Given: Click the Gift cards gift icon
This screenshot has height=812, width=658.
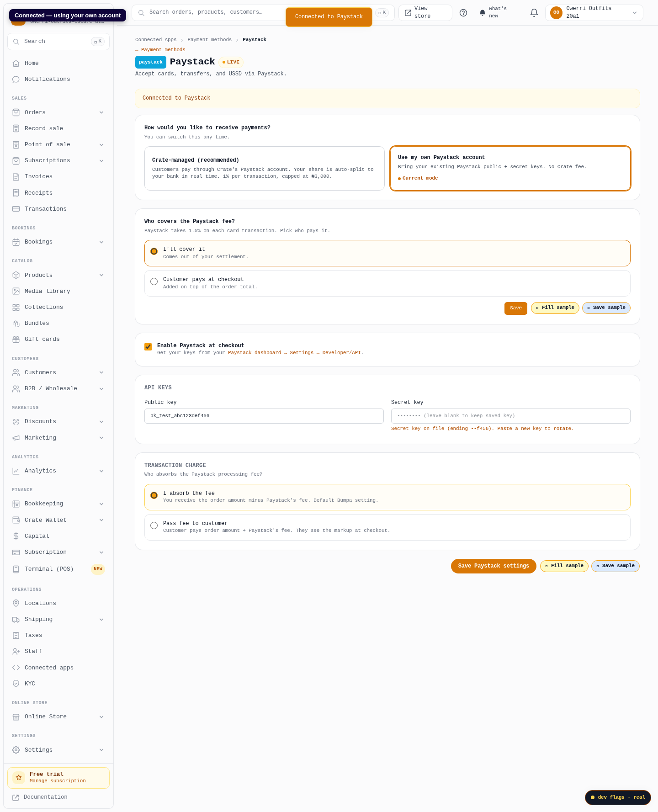Looking at the screenshot, I should click(16, 339).
